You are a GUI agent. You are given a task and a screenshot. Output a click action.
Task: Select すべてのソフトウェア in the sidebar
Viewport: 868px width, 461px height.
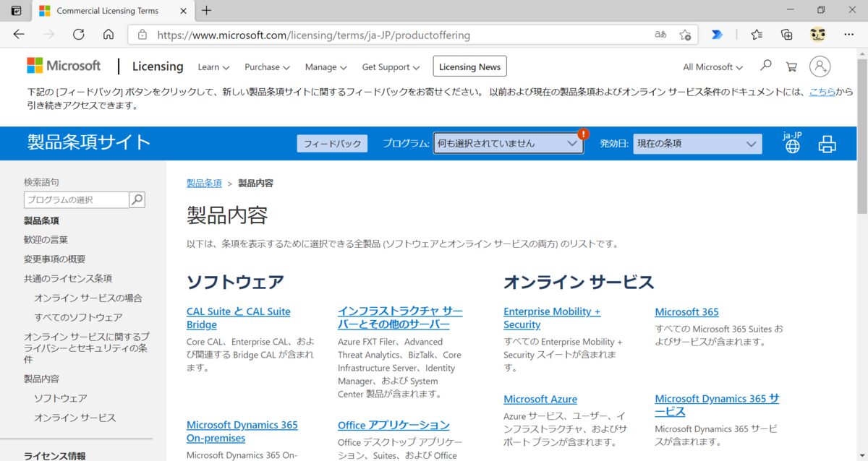click(x=78, y=317)
